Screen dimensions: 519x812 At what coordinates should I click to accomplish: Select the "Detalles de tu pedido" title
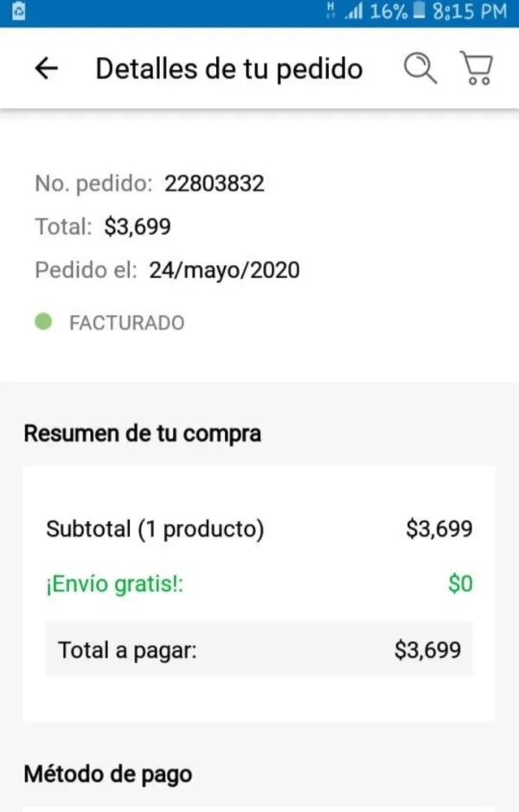point(228,69)
